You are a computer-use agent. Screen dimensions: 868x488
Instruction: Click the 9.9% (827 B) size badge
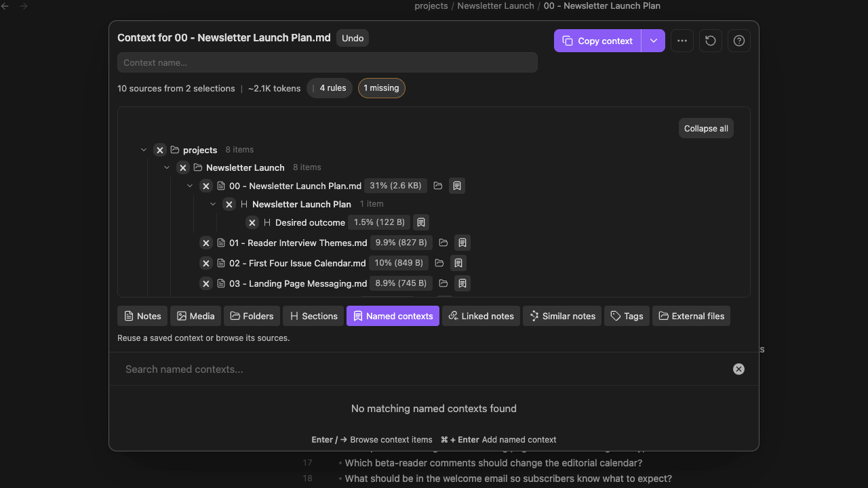401,243
